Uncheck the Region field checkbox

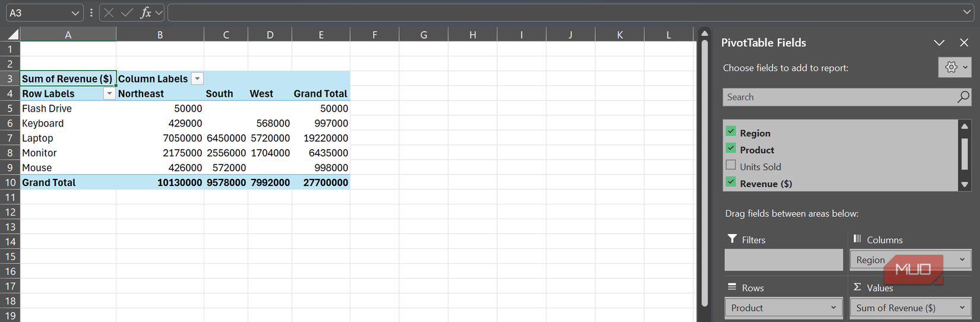731,131
